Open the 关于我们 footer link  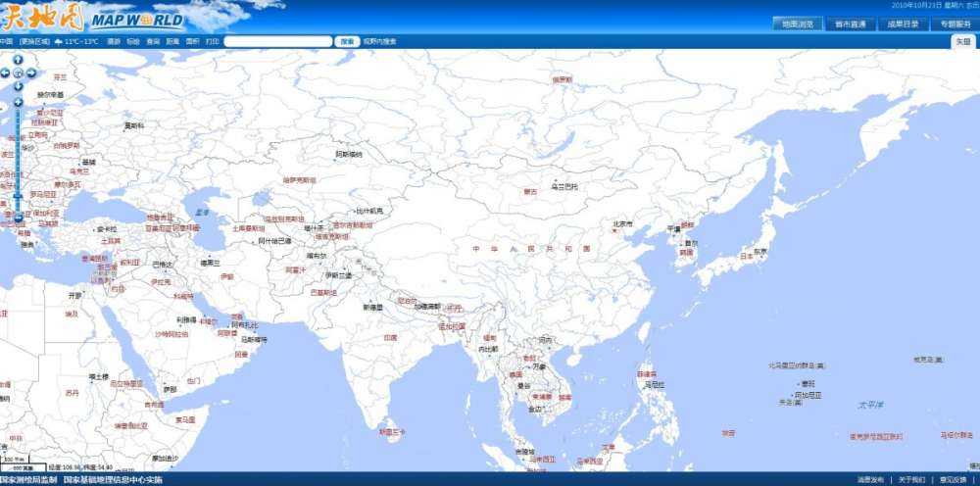click(x=911, y=480)
